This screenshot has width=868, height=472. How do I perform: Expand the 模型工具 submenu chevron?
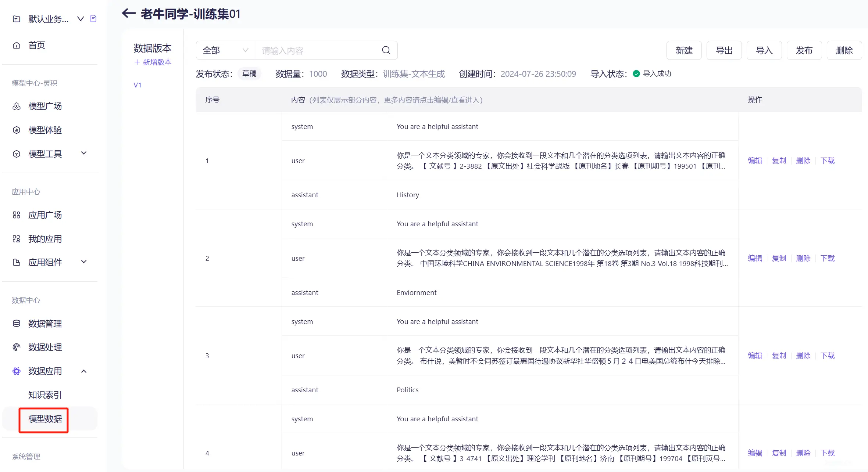pyautogui.click(x=84, y=153)
